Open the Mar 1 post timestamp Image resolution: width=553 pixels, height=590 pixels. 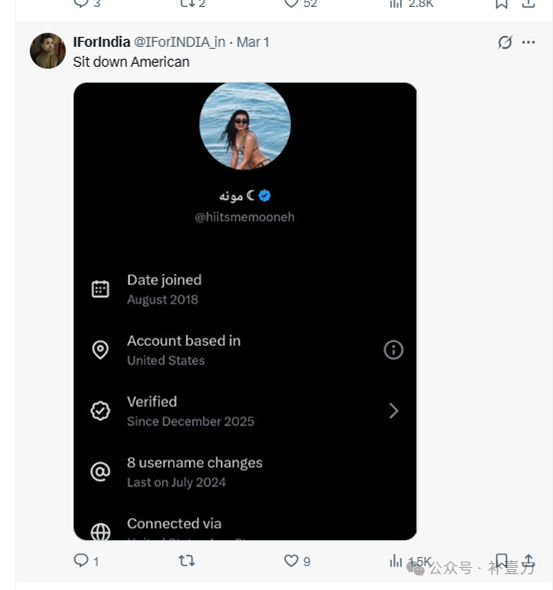click(x=253, y=42)
